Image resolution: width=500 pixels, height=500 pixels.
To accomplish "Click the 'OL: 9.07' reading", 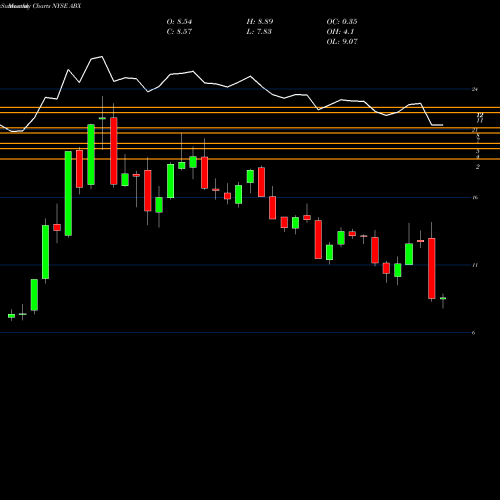I will pos(342,42).
